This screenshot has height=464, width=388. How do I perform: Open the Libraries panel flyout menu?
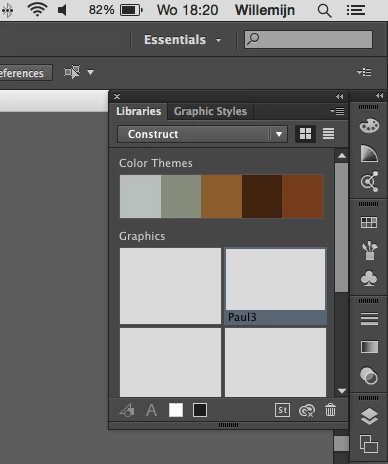tap(337, 111)
